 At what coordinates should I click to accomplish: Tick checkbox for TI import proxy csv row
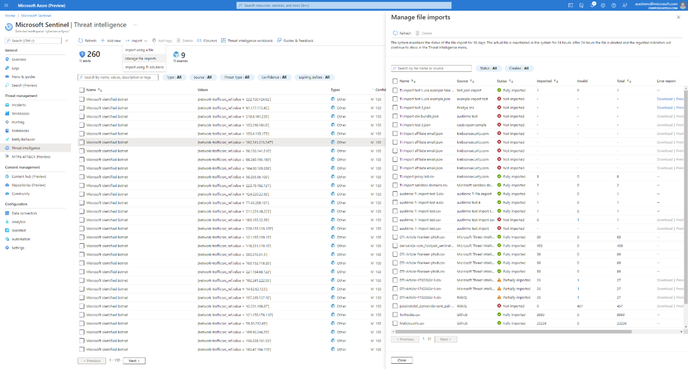point(395,176)
